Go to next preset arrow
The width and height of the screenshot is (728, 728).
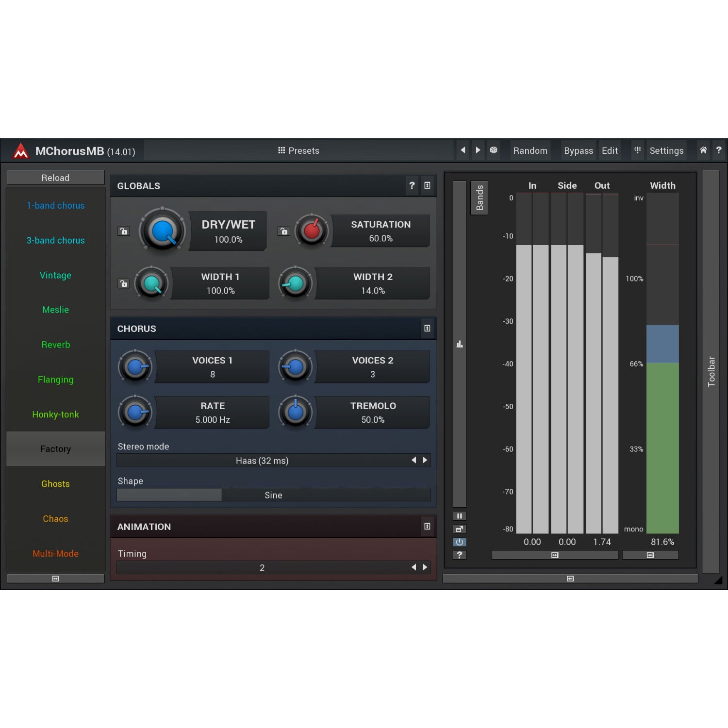[x=478, y=150]
